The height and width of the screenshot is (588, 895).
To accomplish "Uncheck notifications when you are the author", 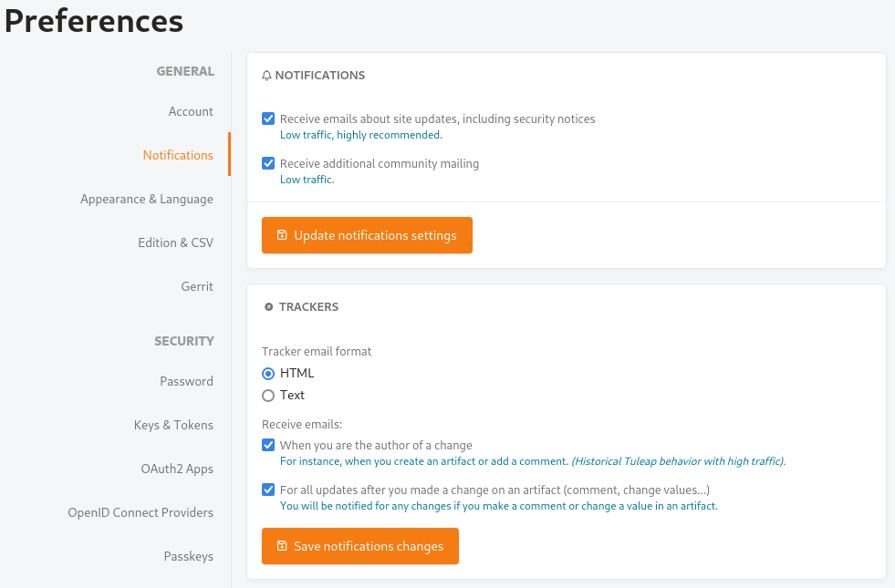I will (x=268, y=445).
